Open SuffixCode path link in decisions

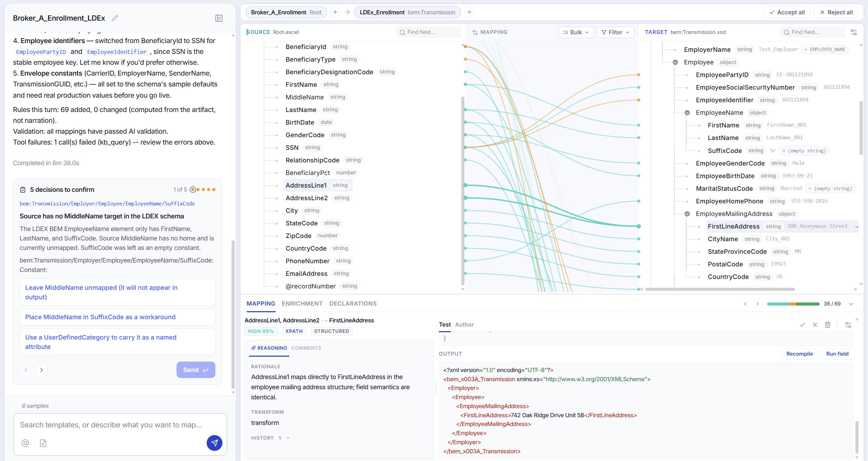coord(107,203)
